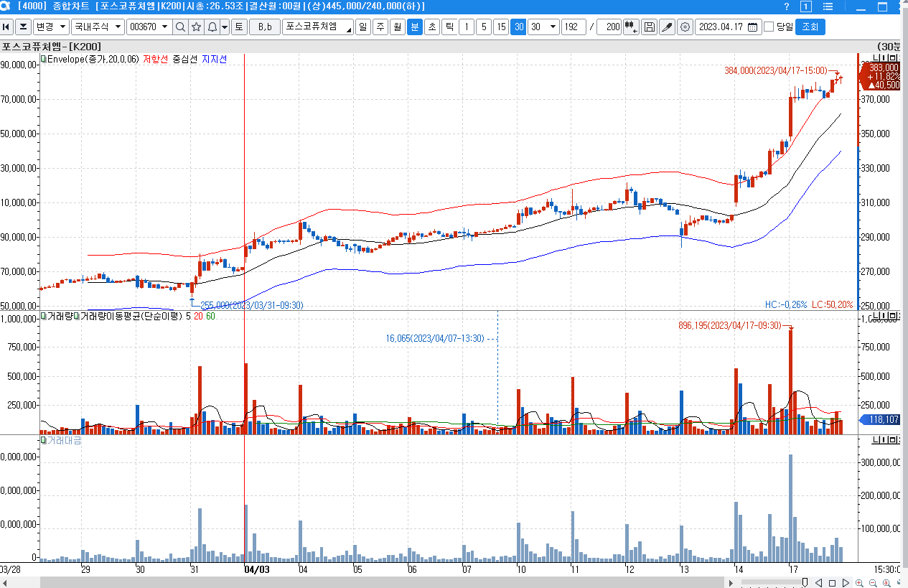Add to favorites with star icon
This screenshot has height=588, width=908.
tap(196, 27)
